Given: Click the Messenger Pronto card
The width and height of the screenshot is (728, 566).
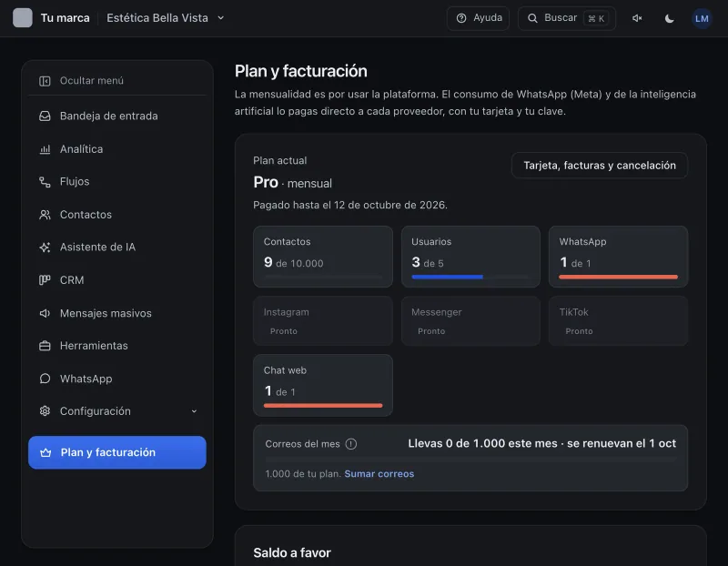Looking at the screenshot, I should point(470,321).
